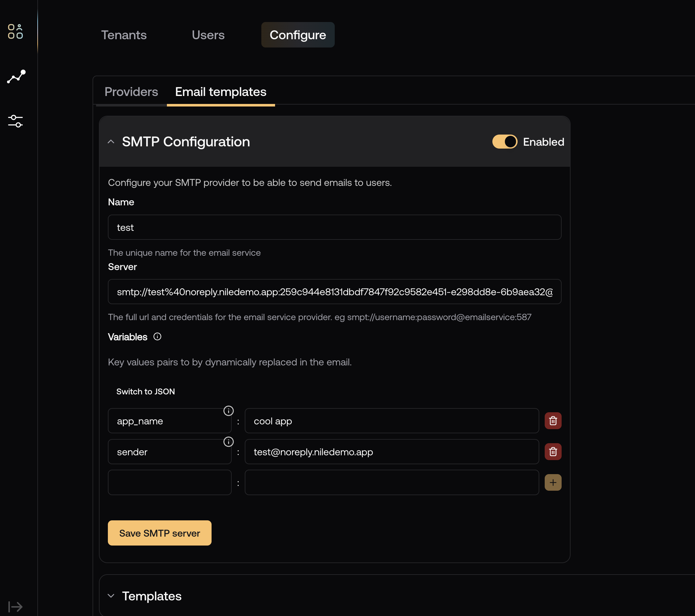Image resolution: width=695 pixels, height=616 pixels.
Task: Click the info icon on sender field
Action: 228,442
